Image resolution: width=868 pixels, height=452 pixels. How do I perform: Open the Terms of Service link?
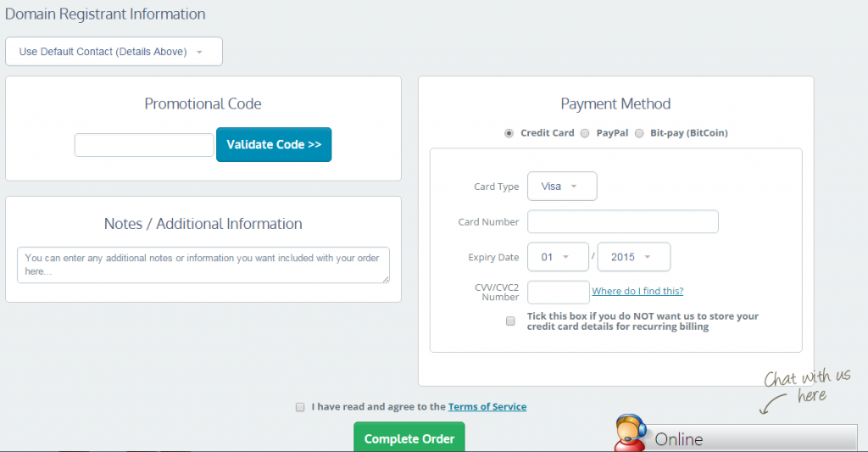pyautogui.click(x=487, y=407)
